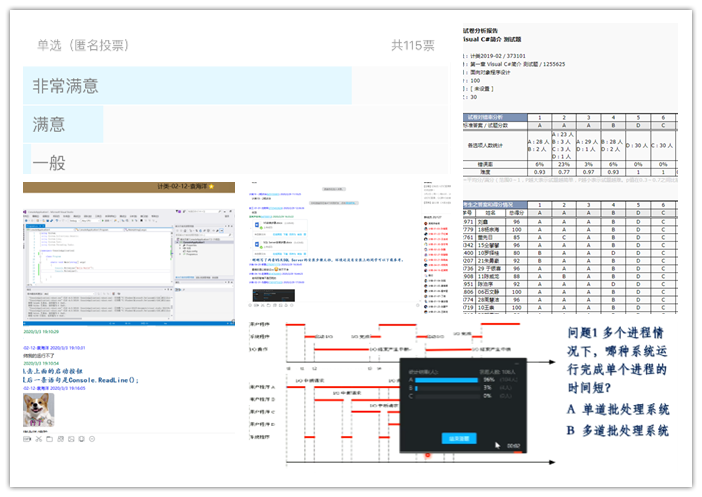The width and height of the screenshot is (702, 497).
Task: Click answer B 多道批处理系统
Action: (619, 431)
